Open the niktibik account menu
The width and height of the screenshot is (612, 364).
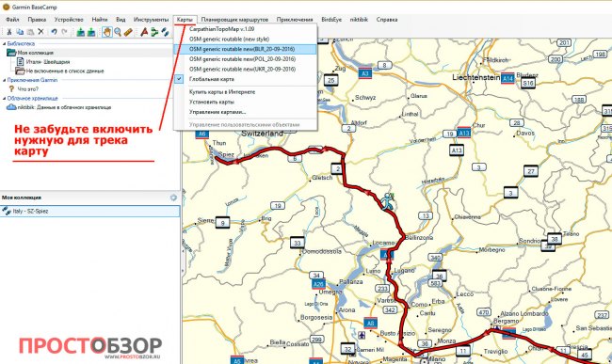coord(359,19)
